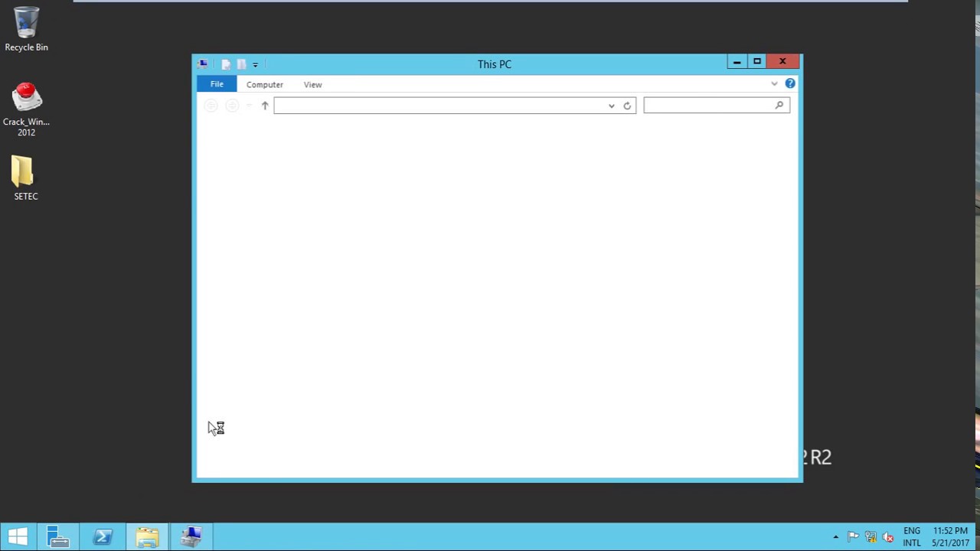The height and width of the screenshot is (551, 980).
Task: Open Server Manager from the taskbar
Action: [58, 537]
